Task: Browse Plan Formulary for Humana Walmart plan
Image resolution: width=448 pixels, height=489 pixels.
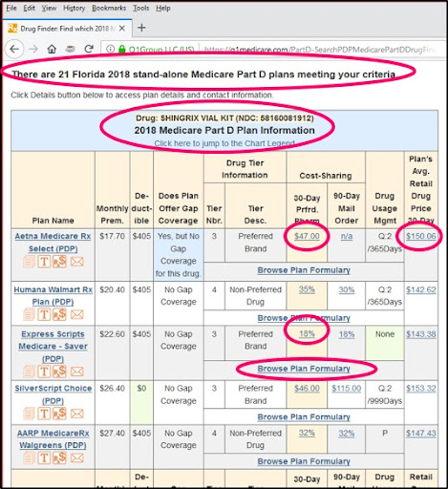Action: point(304,318)
